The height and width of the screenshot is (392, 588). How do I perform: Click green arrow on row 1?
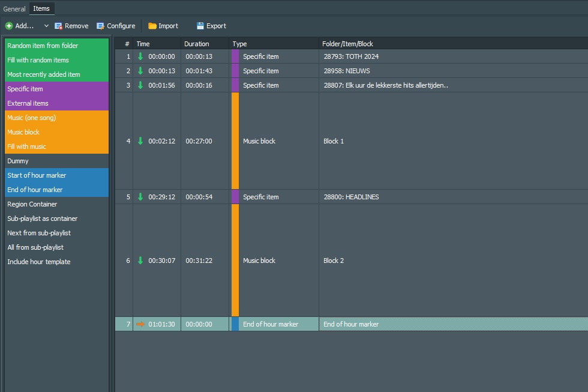140,56
